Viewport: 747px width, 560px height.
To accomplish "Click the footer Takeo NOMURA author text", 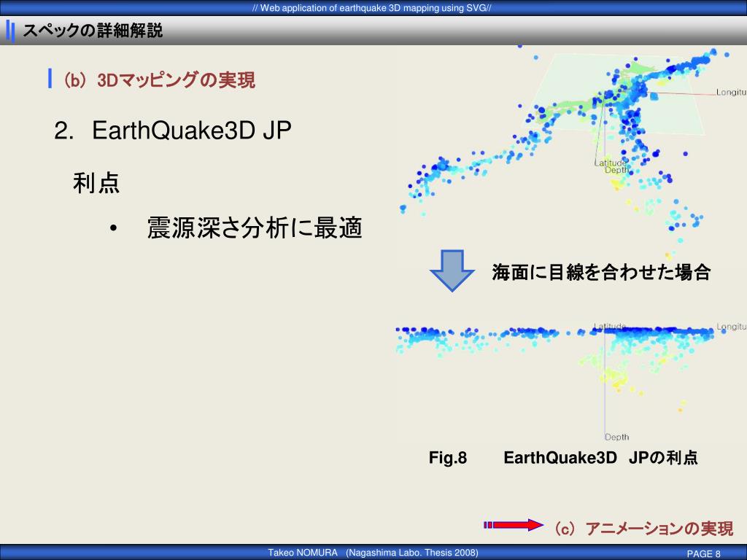I will click(373, 553).
